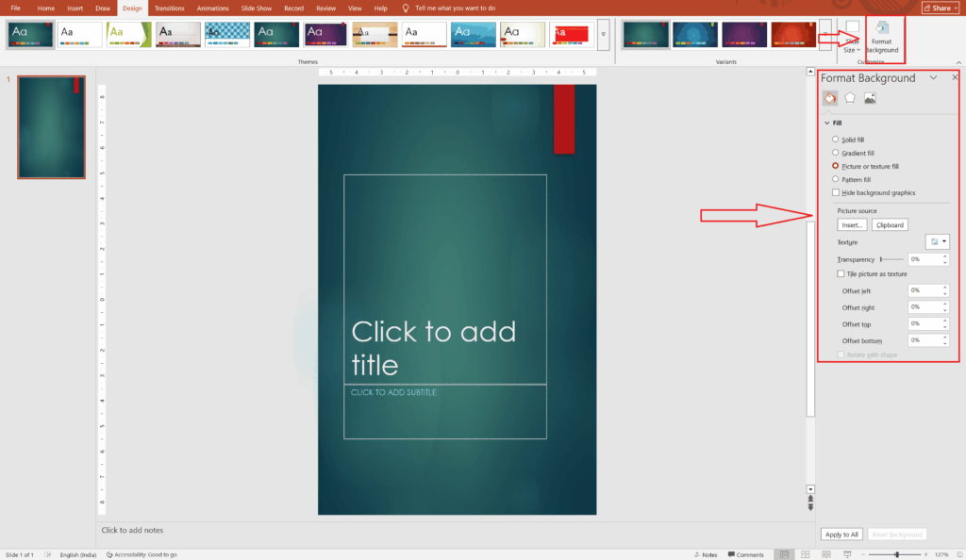This screenshot has height=560, width=966.
Task: Check Tile picture as texture
Action: 840,273
